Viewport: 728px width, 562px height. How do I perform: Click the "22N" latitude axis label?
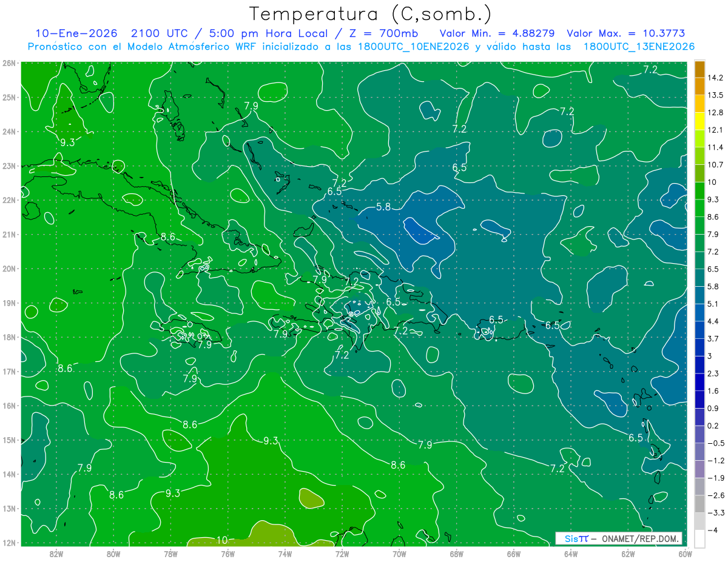(9, 200)
